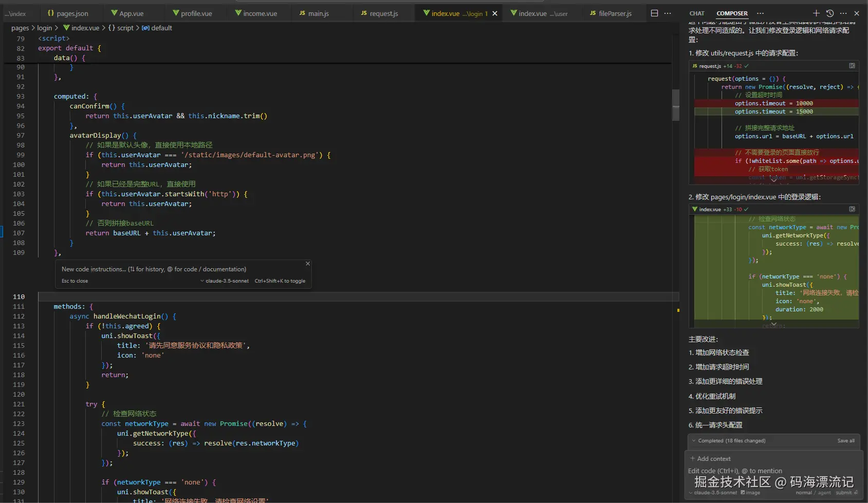Collapse the Completed 18 files changed section
868x503 pixels.
[x=694, y=441]
